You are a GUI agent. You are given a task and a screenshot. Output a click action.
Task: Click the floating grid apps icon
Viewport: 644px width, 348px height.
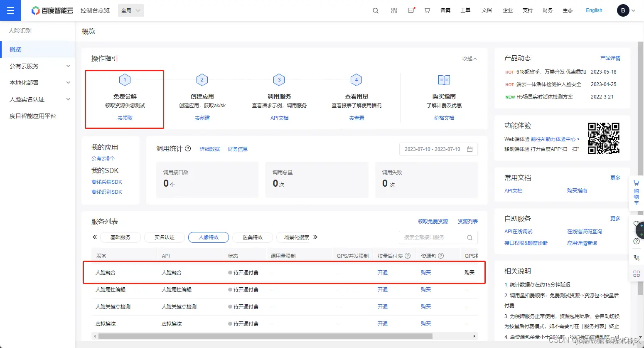point(636,274)
